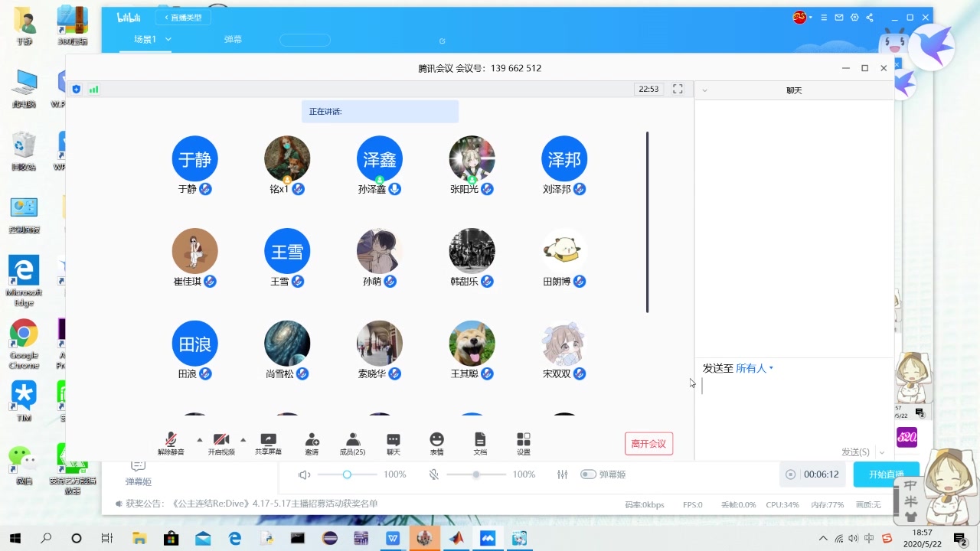Screen dimensions: 980x551
Task: Go back via 直播类型 button
Action: coord(183,17)
